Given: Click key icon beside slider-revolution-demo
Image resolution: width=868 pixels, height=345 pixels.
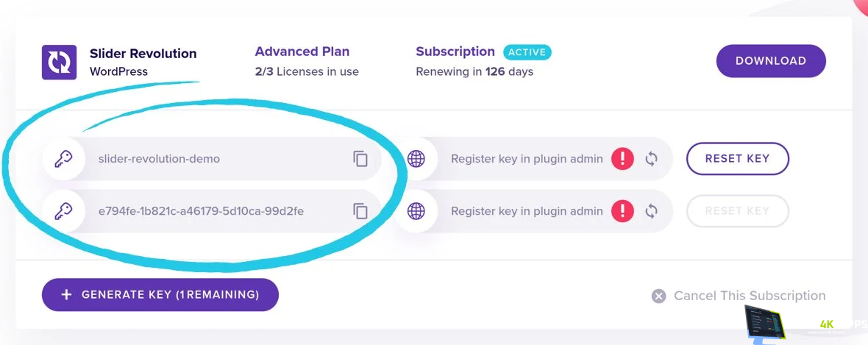Looking at the screenshot, I should click(63, 159).
